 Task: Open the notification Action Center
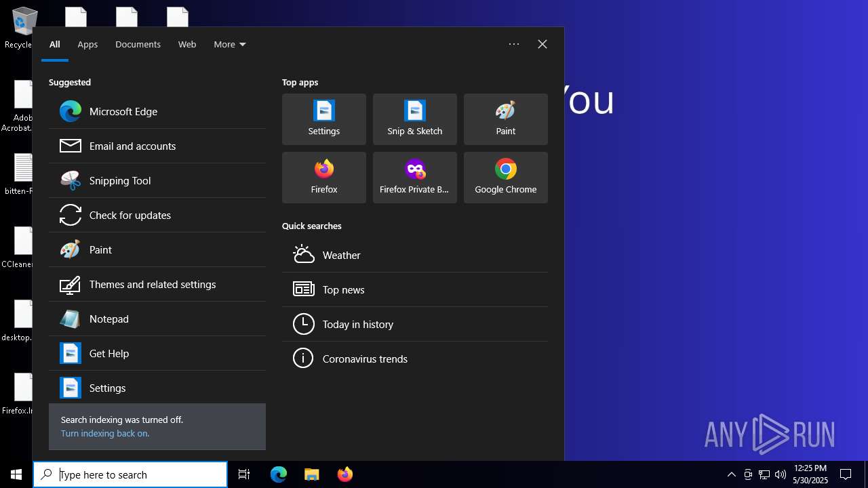[x=846, y=474]
